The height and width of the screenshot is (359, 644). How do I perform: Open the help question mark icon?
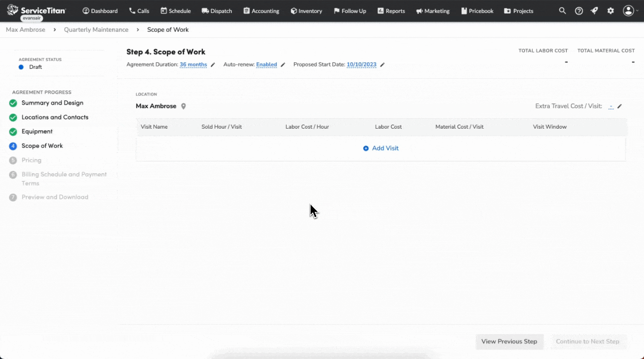tap(578, 10)
